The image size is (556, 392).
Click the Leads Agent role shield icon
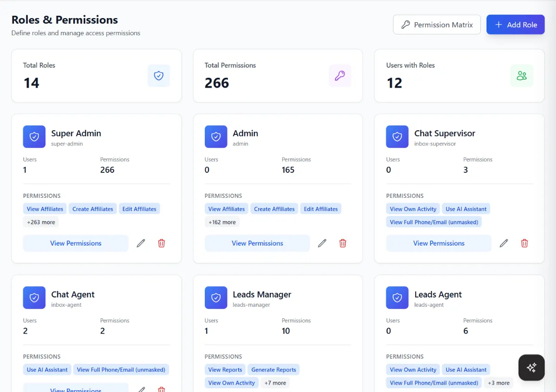[x=397, y=297]
